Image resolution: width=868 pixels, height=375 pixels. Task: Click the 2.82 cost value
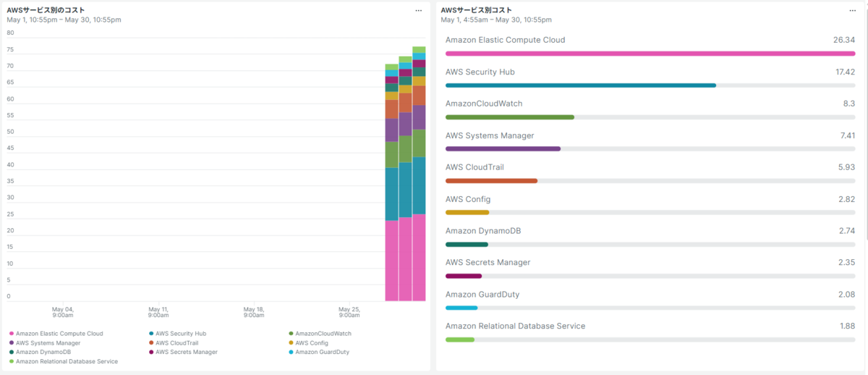click(847, 200)
